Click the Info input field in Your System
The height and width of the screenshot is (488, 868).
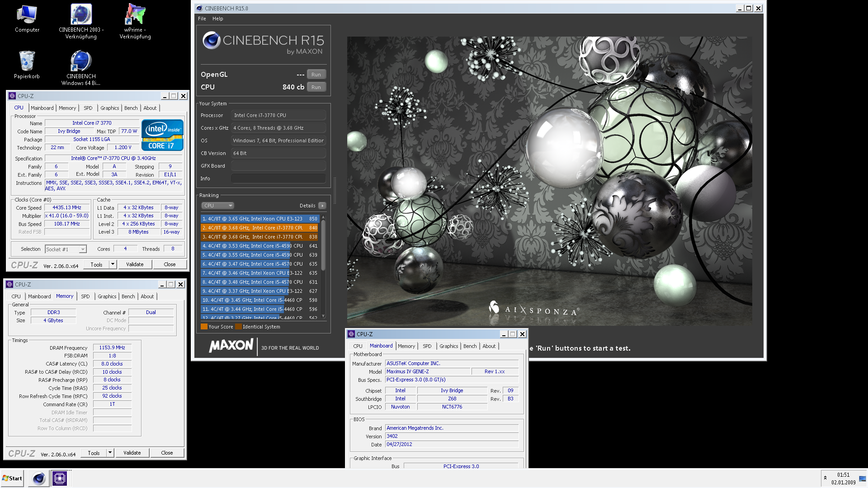coord(278,178)
